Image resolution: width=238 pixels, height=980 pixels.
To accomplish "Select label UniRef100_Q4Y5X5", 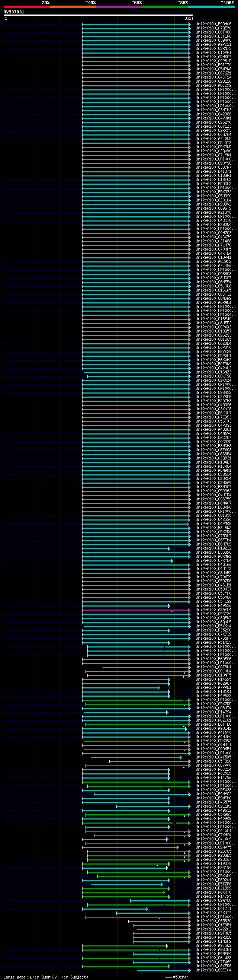I will (214, 757).
